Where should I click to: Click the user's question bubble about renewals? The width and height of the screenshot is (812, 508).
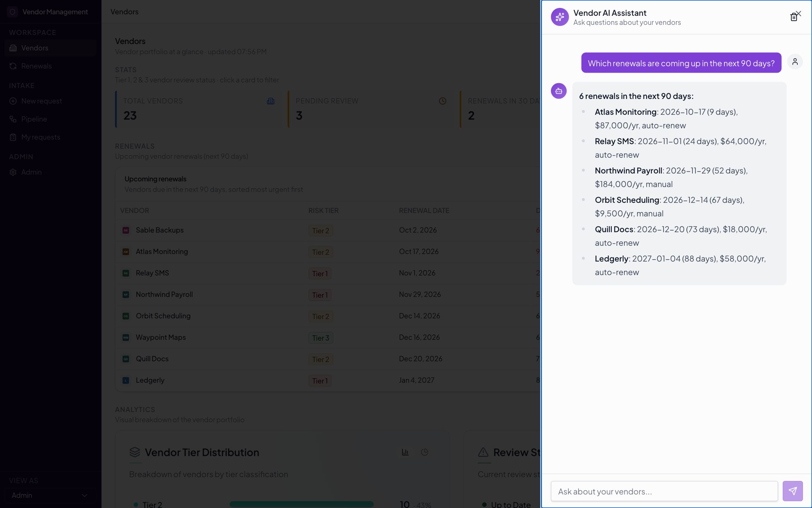[681, 63]
